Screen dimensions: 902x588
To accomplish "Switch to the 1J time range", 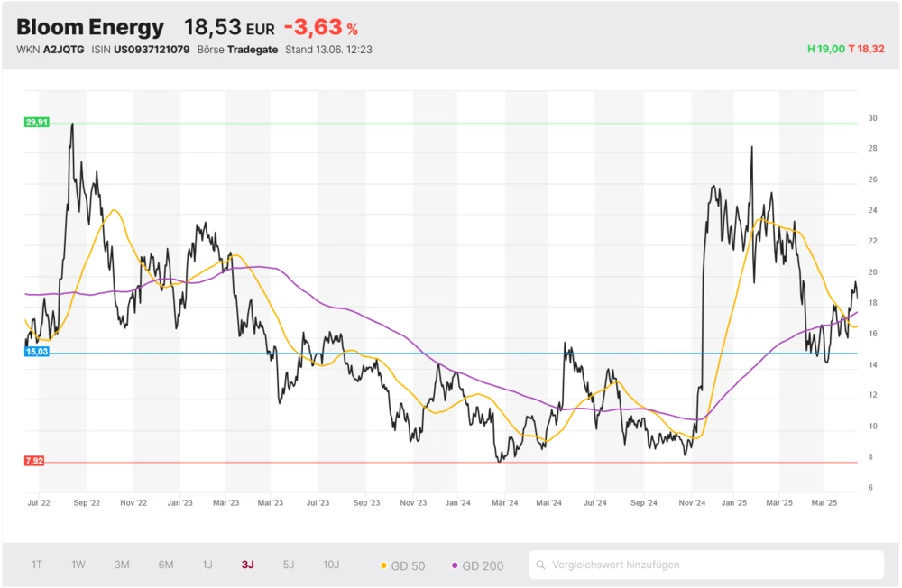I will pos(207,565).
